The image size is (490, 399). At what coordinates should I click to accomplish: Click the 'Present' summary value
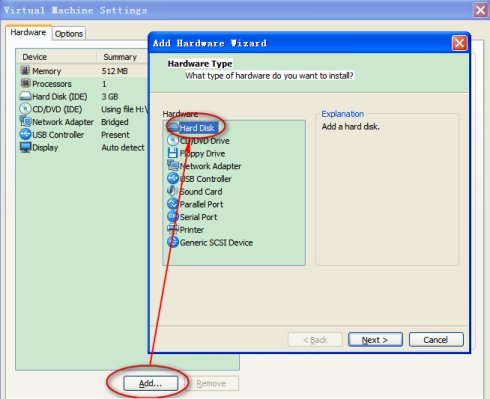pyautogui.click(x=115, y=135)
